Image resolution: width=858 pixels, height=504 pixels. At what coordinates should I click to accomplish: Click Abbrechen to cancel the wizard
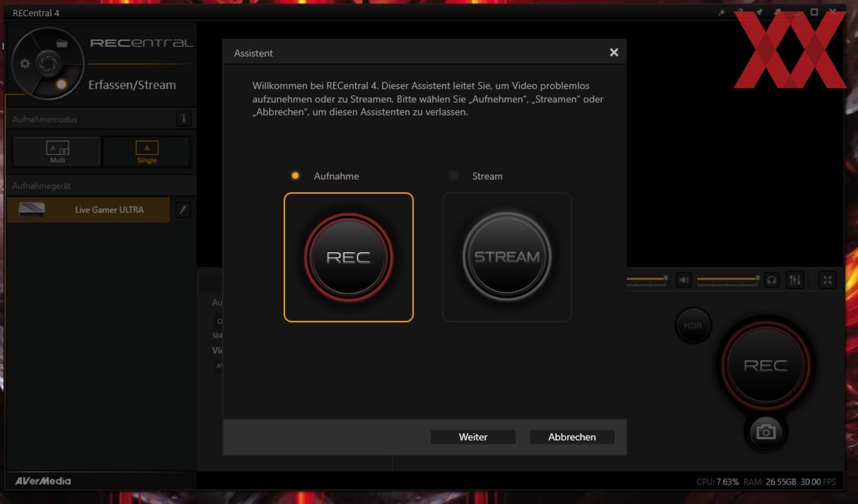572,437
